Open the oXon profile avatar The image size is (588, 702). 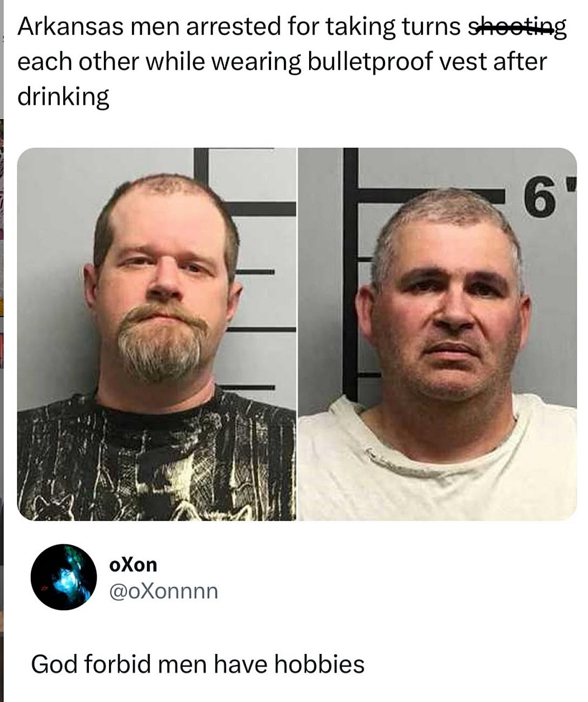click(64, 577)
